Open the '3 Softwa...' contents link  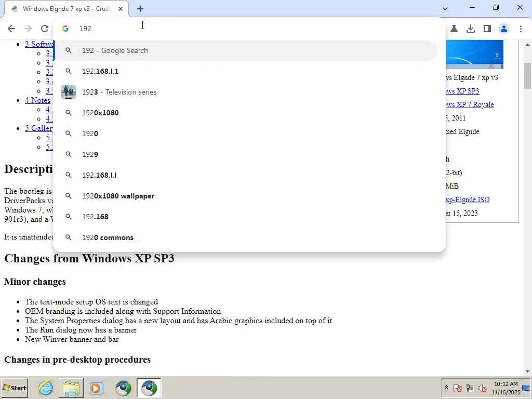click(x=39, y=44)
